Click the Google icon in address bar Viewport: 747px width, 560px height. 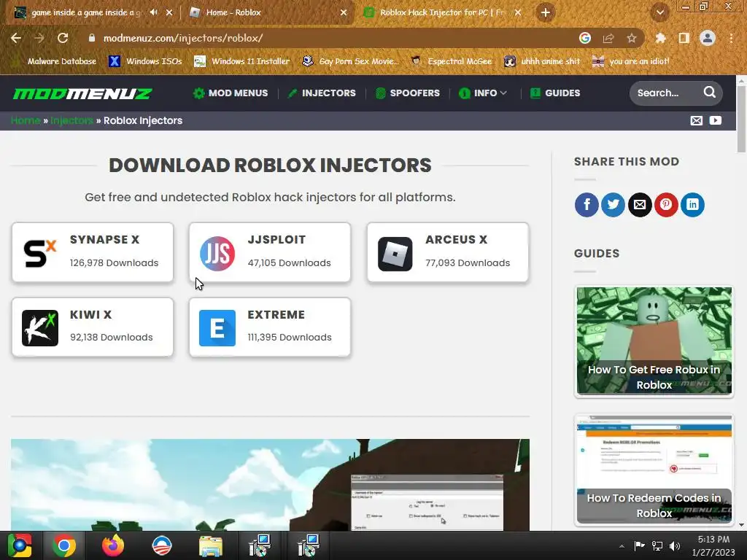point(585,38)
